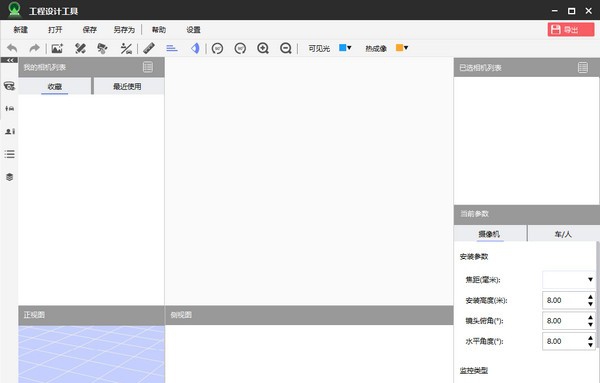This screenshot has height=383, width=600.
Task: Click the 侧视图 panel header
Action: (309, 315)
